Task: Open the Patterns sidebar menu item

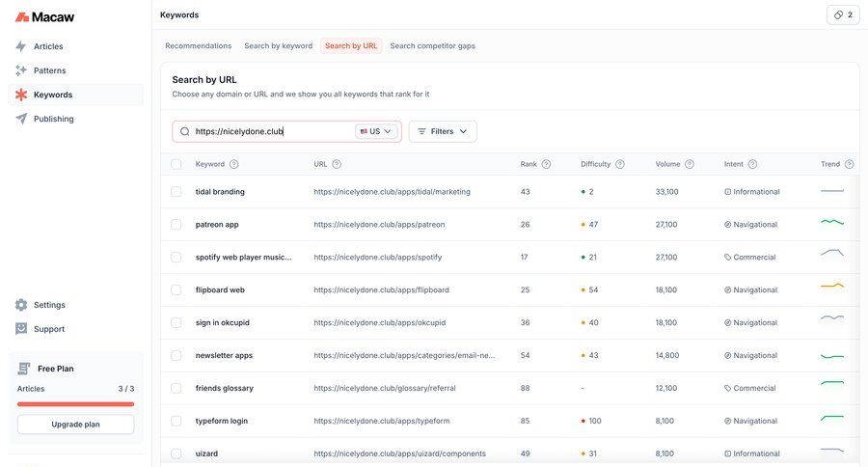Action: (x=76, y=70)
